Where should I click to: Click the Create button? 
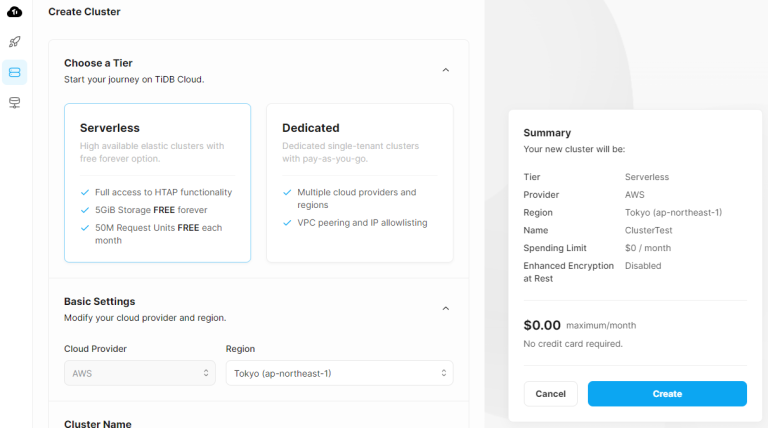667,394
